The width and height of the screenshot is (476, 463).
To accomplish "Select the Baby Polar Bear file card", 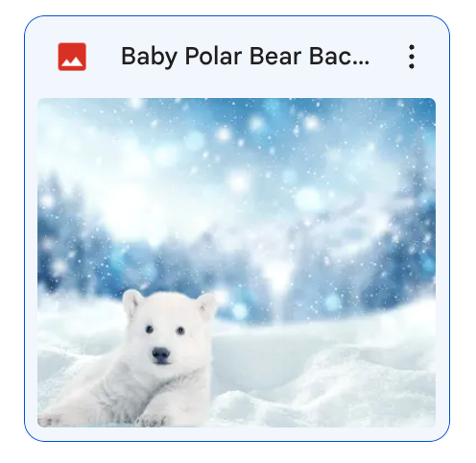I will 237,229.
